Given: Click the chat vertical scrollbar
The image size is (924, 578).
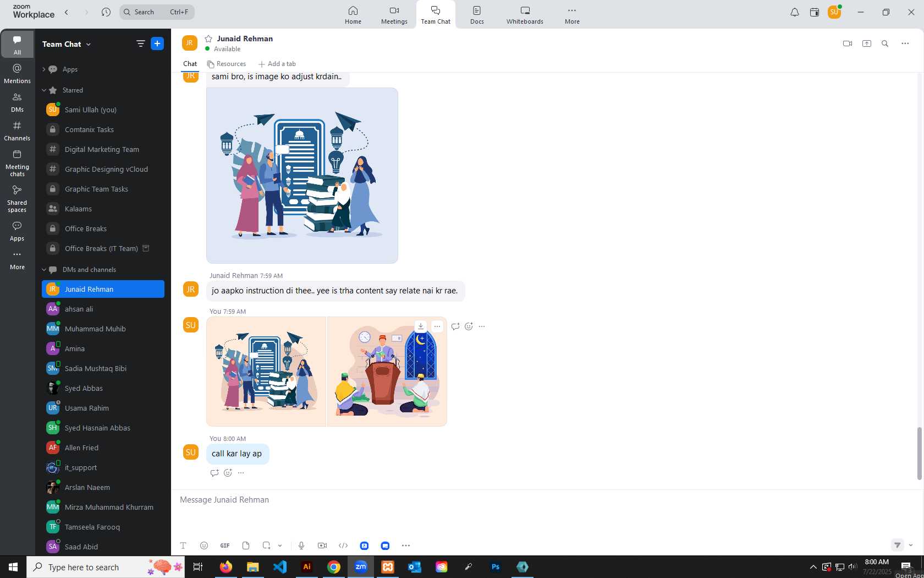Looking at the screenshot, I should click(919, 454).
